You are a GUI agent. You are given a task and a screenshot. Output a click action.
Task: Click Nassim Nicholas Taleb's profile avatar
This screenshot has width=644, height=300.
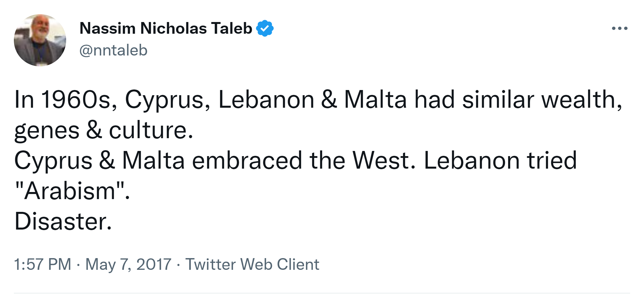[40, 40]
